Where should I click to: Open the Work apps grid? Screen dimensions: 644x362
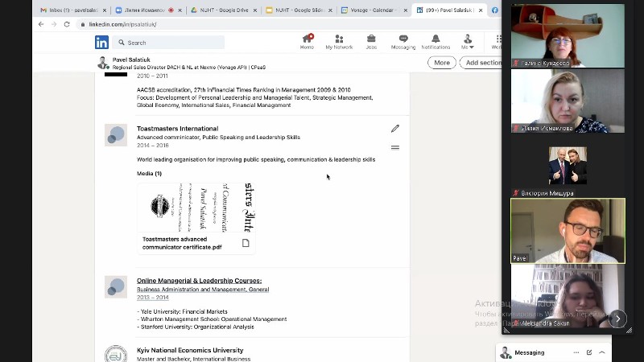[x=497, y=42]
